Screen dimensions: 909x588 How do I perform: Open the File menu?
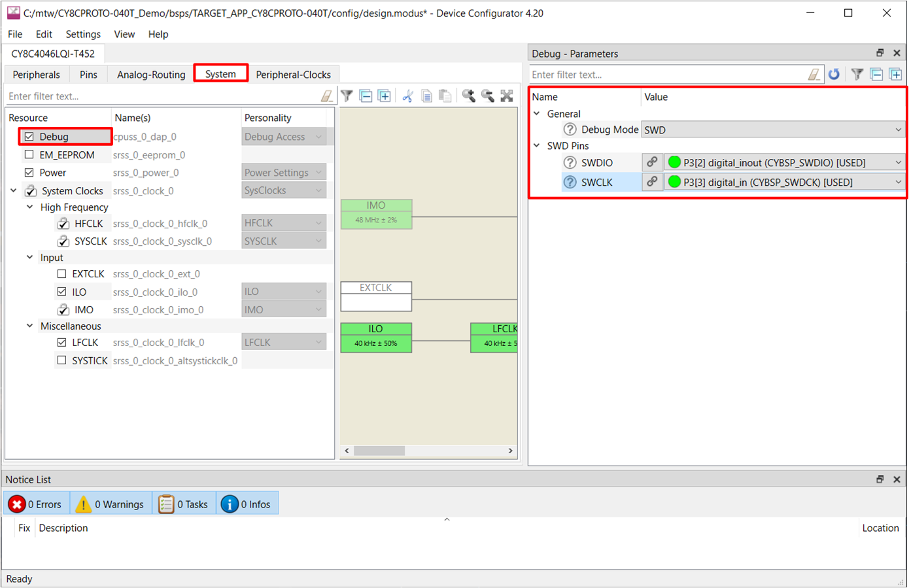pos(15,34)
